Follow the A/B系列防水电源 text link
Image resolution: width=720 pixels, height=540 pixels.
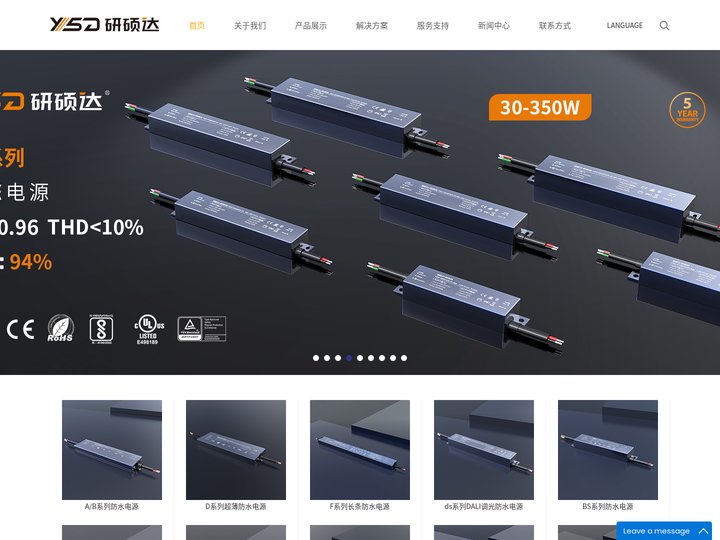coord(112,506)
